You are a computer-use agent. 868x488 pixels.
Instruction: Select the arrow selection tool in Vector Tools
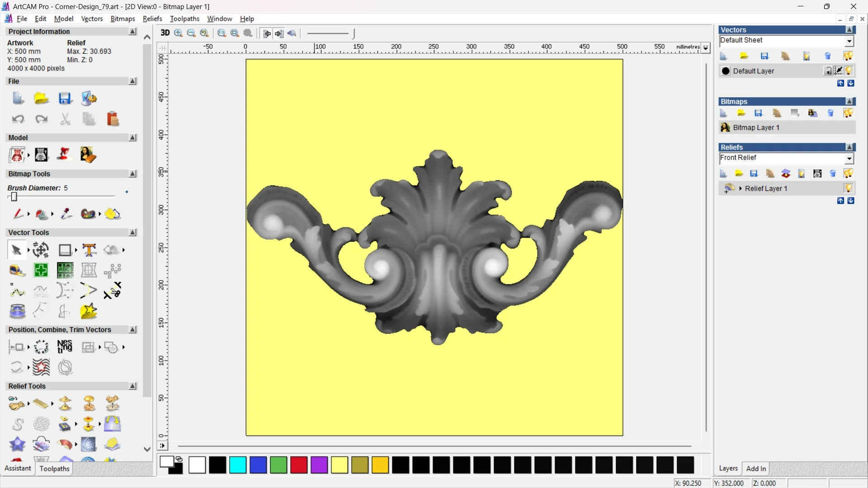(17, 250)
